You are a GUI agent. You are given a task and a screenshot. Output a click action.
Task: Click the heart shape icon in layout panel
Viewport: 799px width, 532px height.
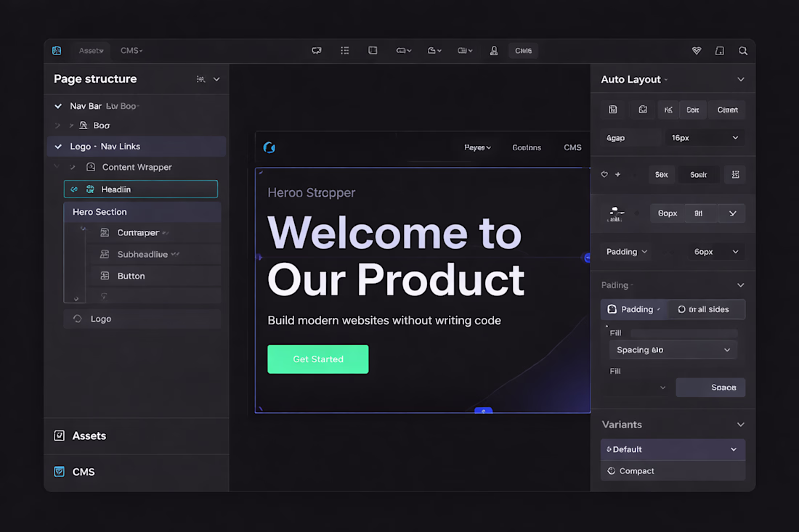click(604, 175)
